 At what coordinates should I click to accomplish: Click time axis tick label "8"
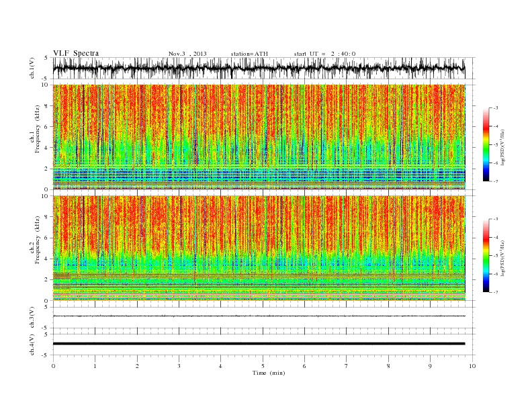coord(388,366)
